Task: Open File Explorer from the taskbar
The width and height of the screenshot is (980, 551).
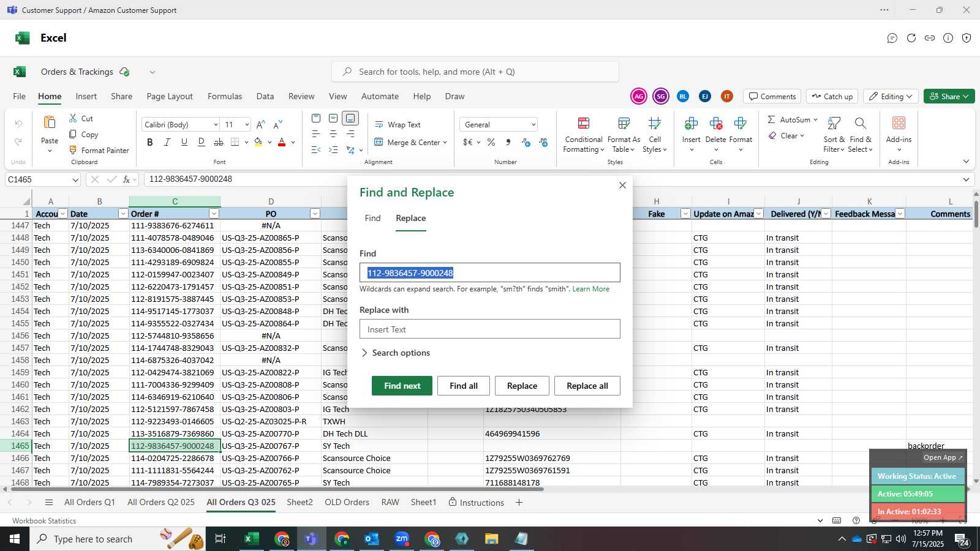Action: pyautogui.click(x=492, y=539)
